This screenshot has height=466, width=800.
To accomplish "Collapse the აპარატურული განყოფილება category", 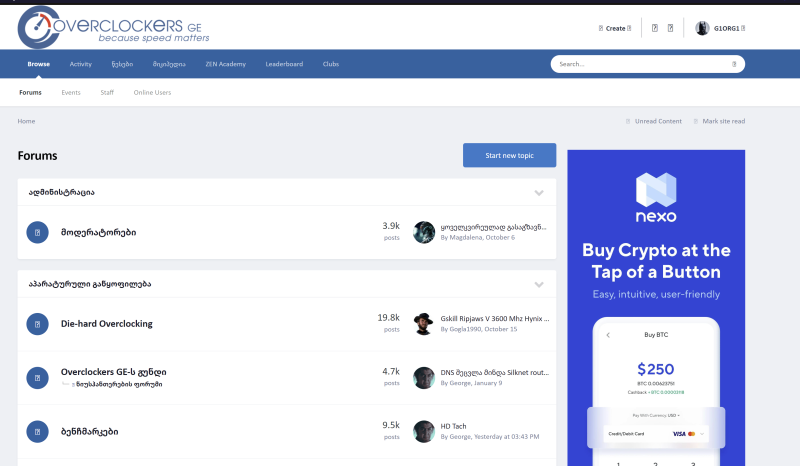I will (x=539, y=284).
